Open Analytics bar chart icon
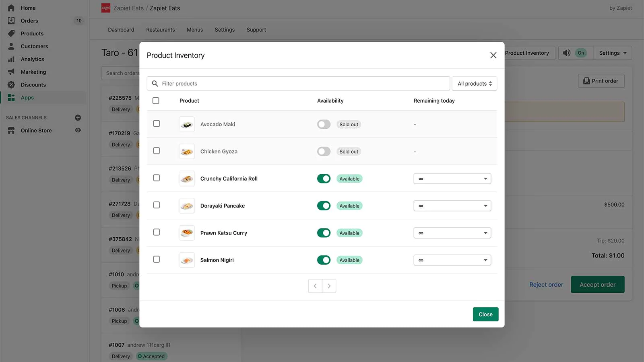The width and height of the screenshot is (644, 362). pyautogui.click(x=11, y=59)
